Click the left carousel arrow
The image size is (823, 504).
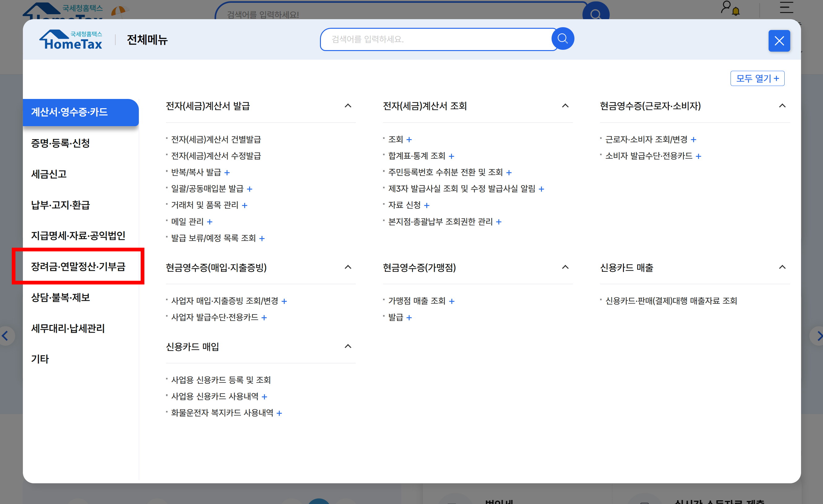(x=5, y=336)
